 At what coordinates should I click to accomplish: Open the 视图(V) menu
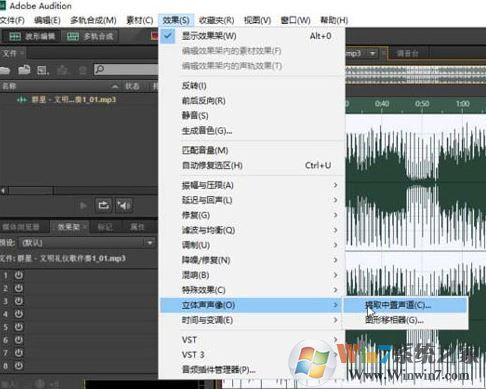(257, 20)
